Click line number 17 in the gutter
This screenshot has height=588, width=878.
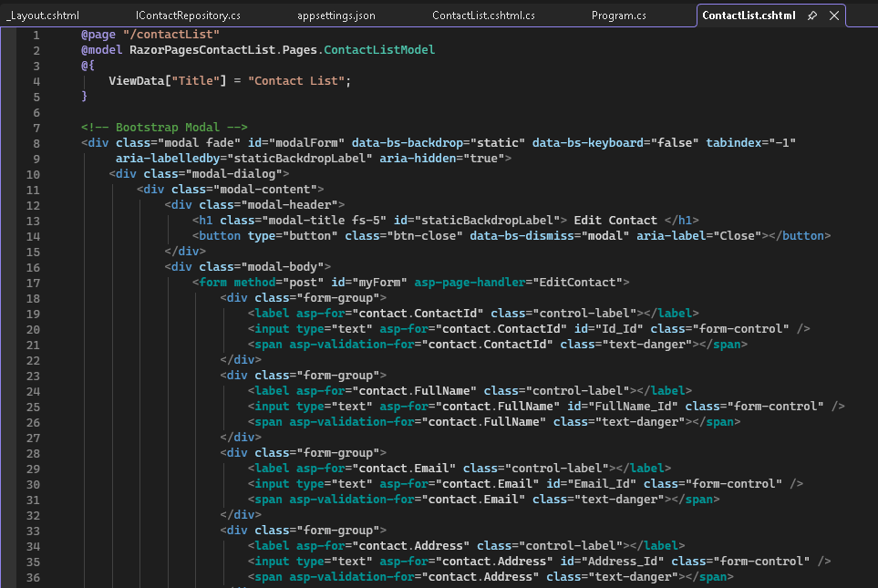[x=33, y=283]
